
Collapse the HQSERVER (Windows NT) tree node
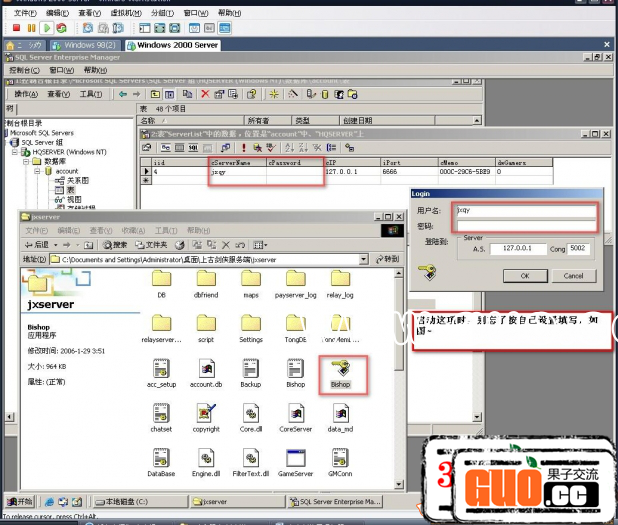(15, 152)
